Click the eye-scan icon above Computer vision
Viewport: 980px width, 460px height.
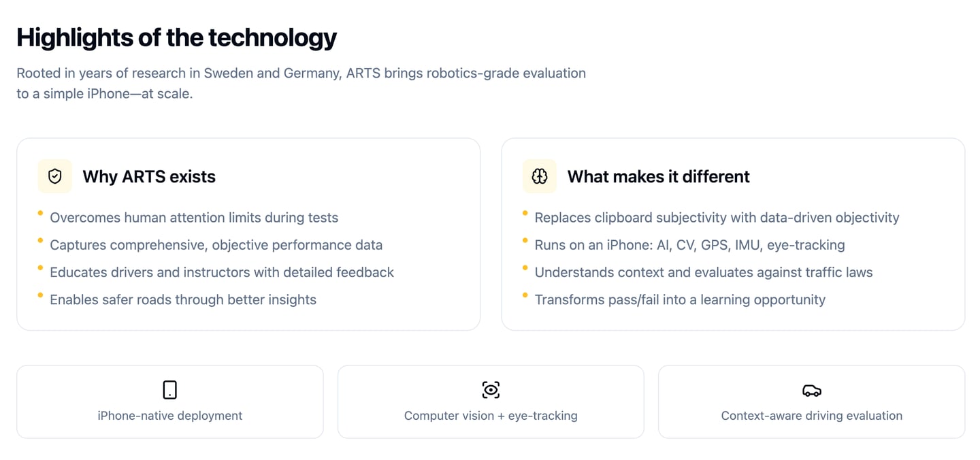coord(491,390)
